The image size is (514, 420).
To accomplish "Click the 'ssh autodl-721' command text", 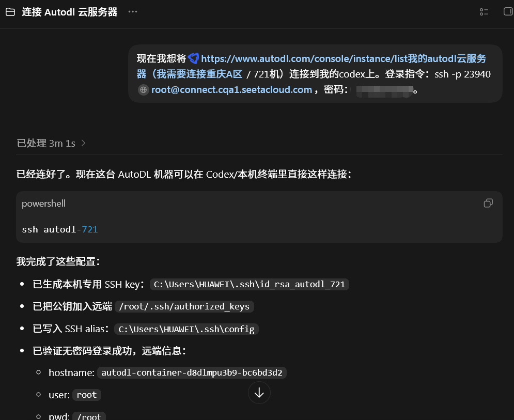I will (x=59, y=229).
